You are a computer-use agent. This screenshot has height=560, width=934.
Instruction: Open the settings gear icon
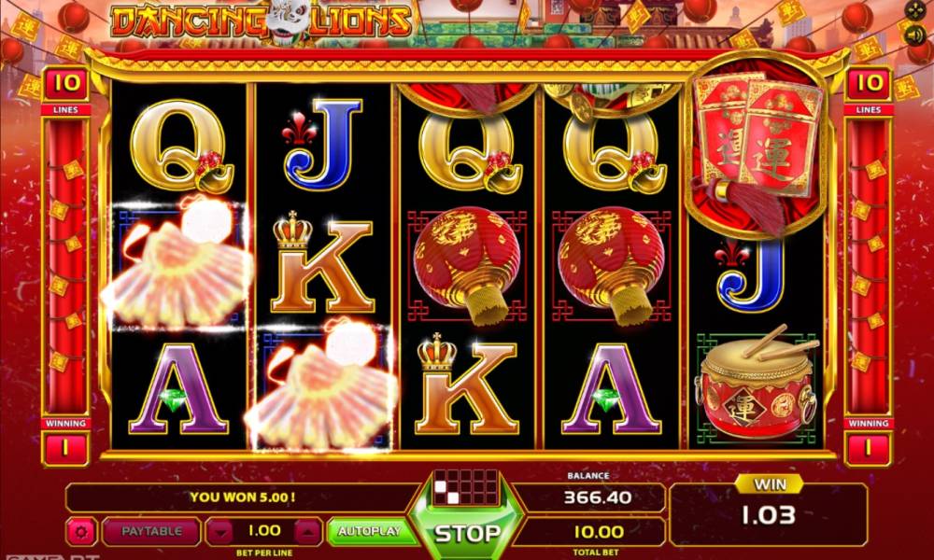(81, 531)
